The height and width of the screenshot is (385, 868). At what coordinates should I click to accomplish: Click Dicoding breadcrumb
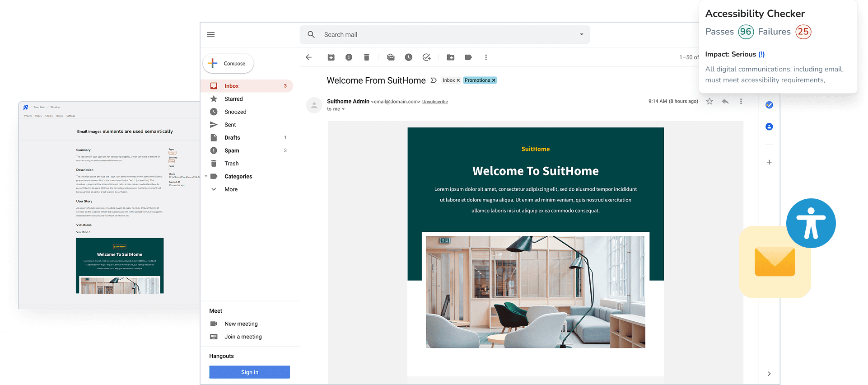pos(55,108)
